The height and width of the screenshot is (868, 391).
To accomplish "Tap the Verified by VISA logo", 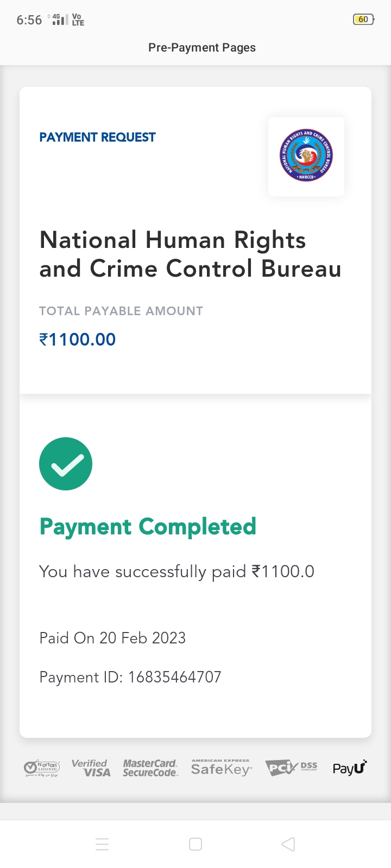I will [91, 768].
